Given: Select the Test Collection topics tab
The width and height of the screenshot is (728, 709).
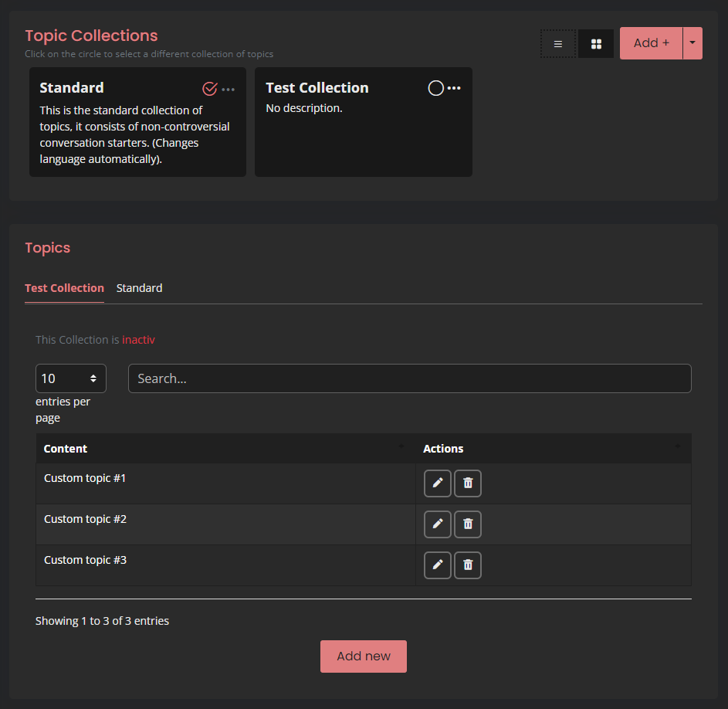Looking at the screenshot, I should click(x=64, y=288).
